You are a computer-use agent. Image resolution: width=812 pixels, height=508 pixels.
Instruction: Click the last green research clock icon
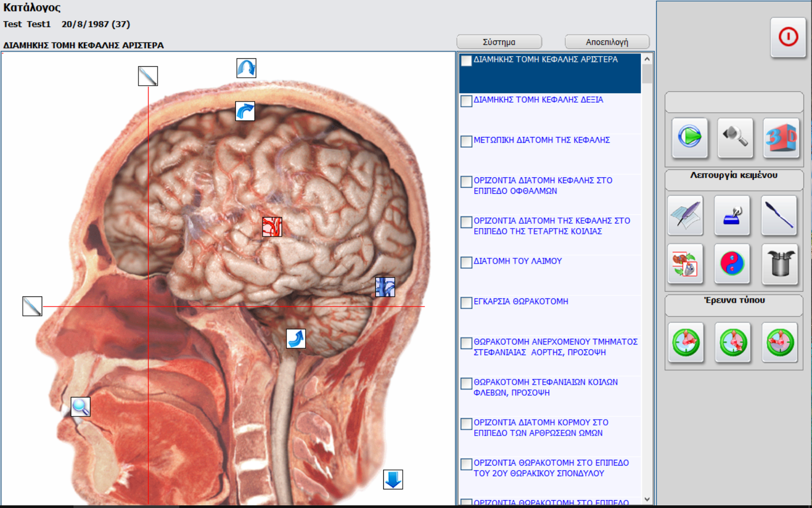(x=780, y=342)
